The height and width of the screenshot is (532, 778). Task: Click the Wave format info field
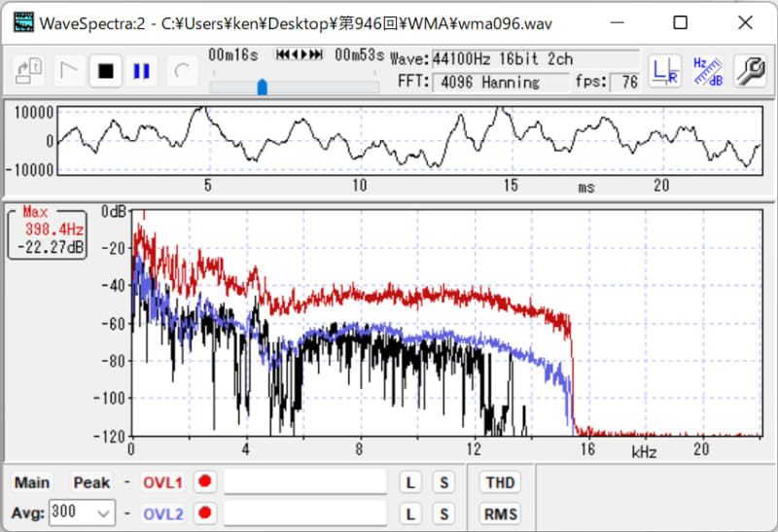coord(536,59)
